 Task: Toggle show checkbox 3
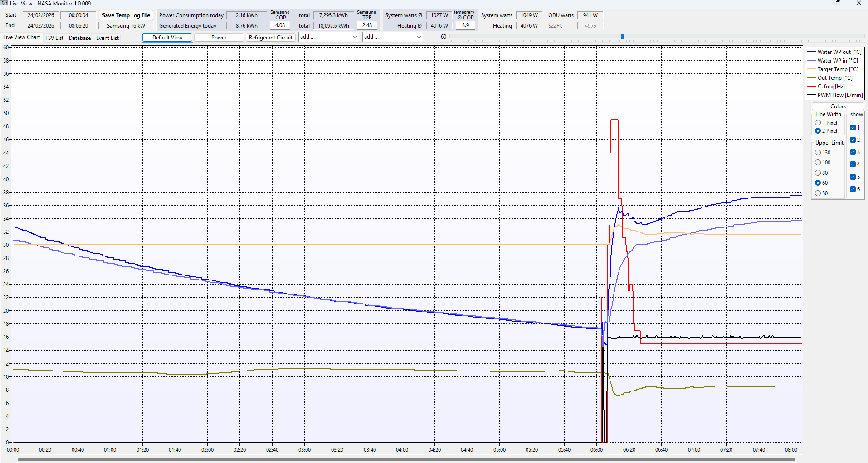click(853, 152)
